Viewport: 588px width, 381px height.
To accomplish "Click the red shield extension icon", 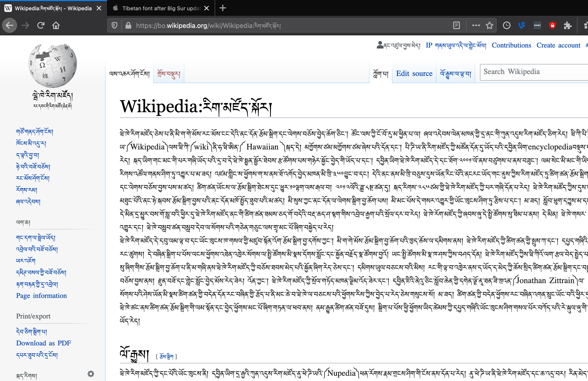I will [552, 25].
